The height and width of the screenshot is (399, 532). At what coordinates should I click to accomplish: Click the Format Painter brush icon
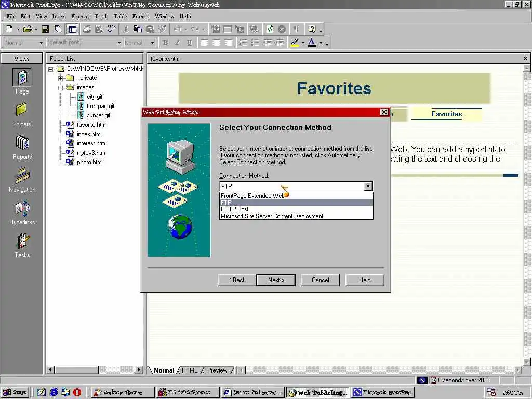(x=162, y=29)
